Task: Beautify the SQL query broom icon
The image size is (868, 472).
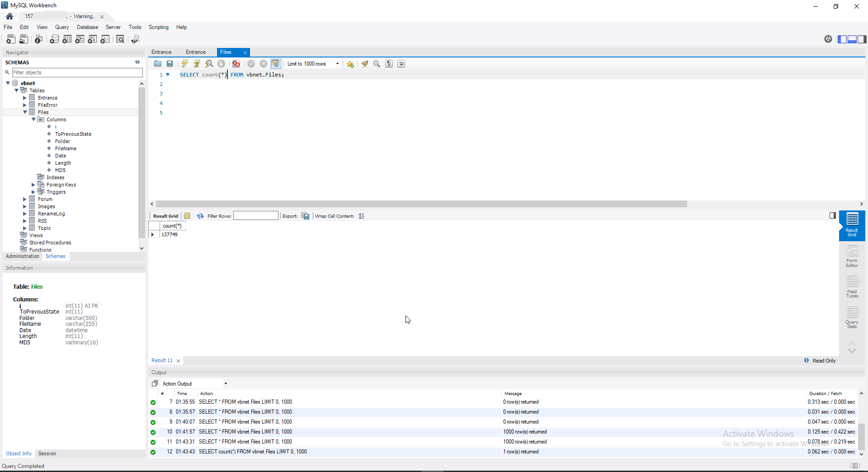Action: tap(365, 64)
